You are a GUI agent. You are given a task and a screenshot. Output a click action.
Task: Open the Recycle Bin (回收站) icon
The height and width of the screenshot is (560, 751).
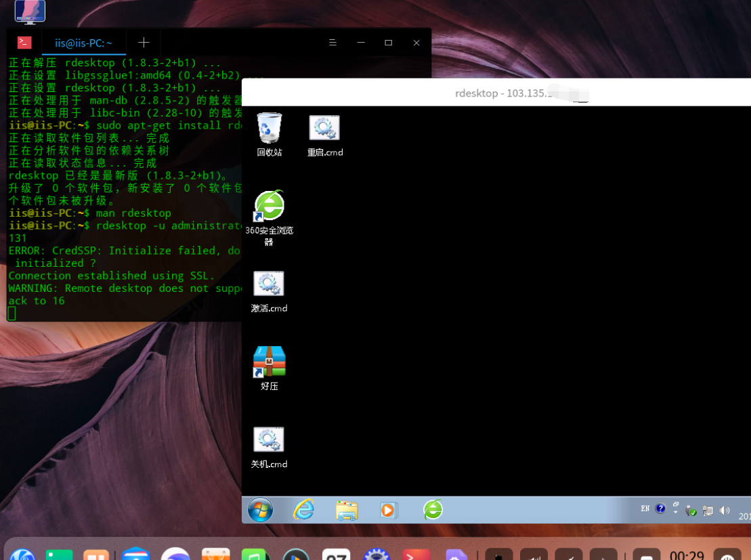click(269, 129)
